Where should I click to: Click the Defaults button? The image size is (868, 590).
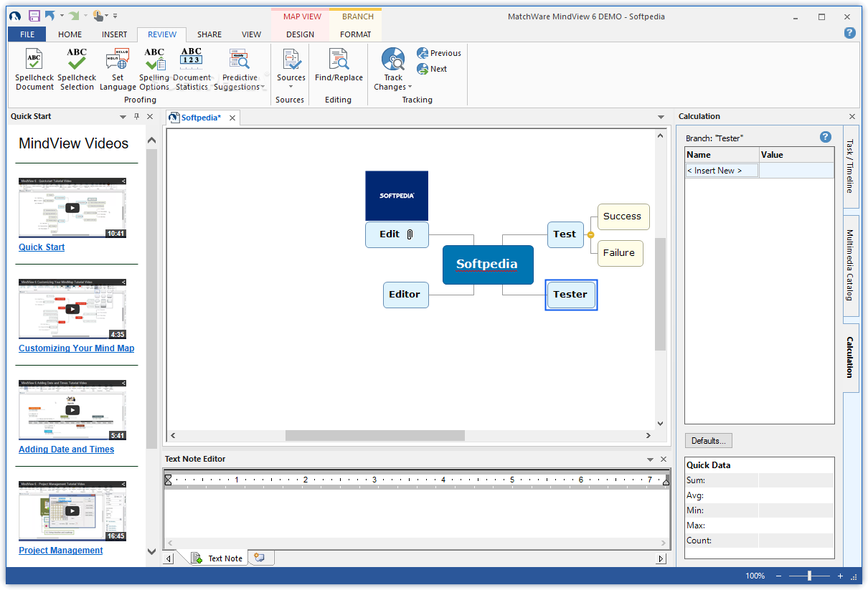pyautogui.click(x=709, y=440)
